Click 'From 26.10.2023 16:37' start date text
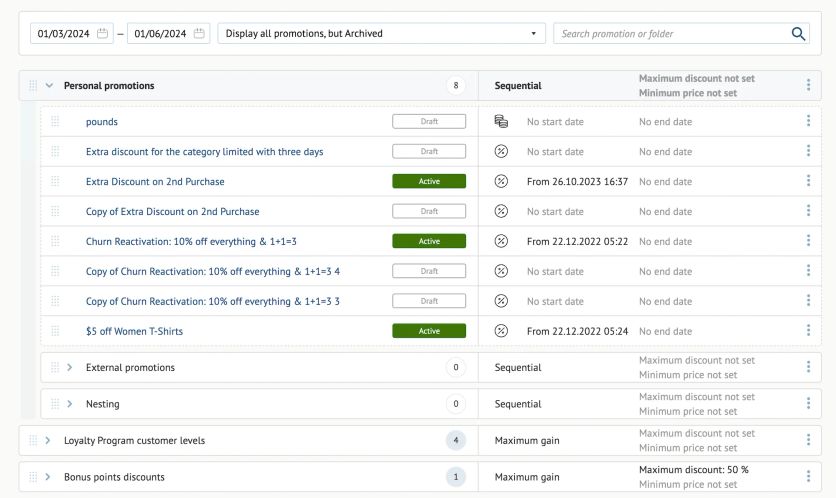The width and height of the screenshot is (836, 498). pyautogui.click(x=577, y=181)
